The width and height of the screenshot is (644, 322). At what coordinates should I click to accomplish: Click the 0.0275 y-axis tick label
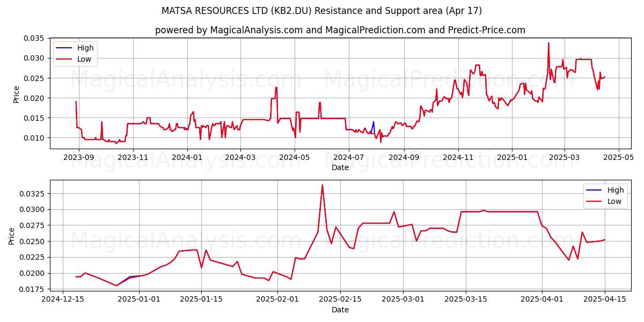[x=33, y=225]
